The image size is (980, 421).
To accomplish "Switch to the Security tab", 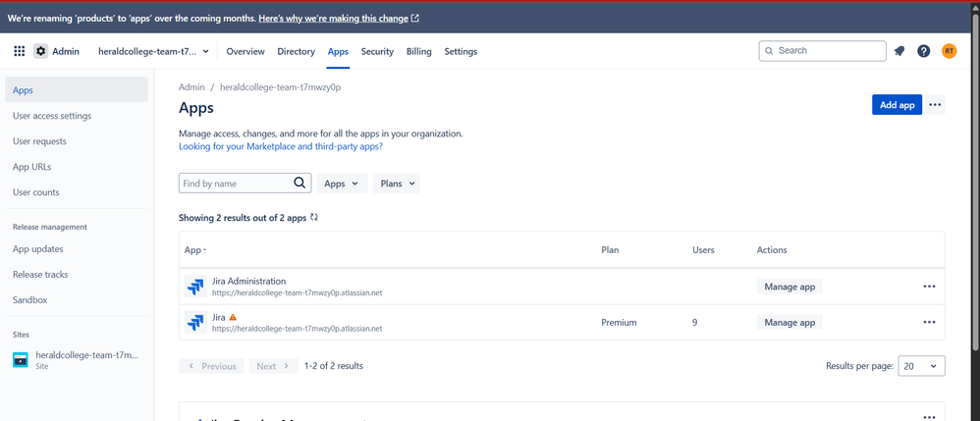I will point(377,51).
